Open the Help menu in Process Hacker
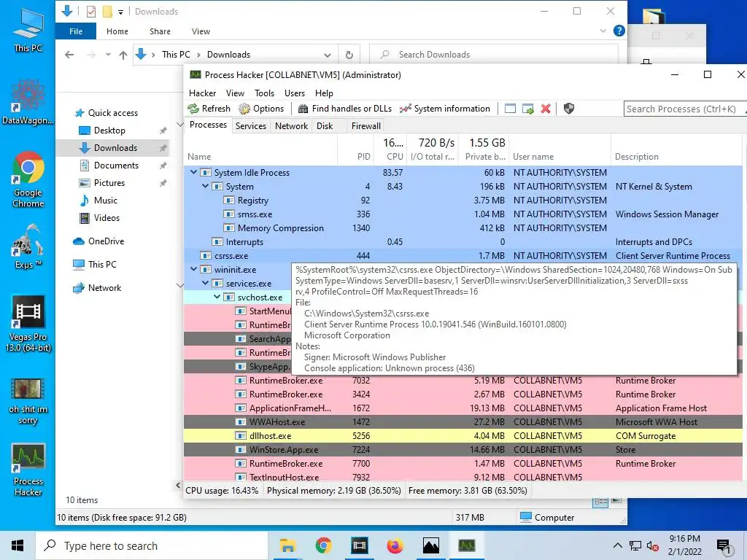 pos(324,93)
